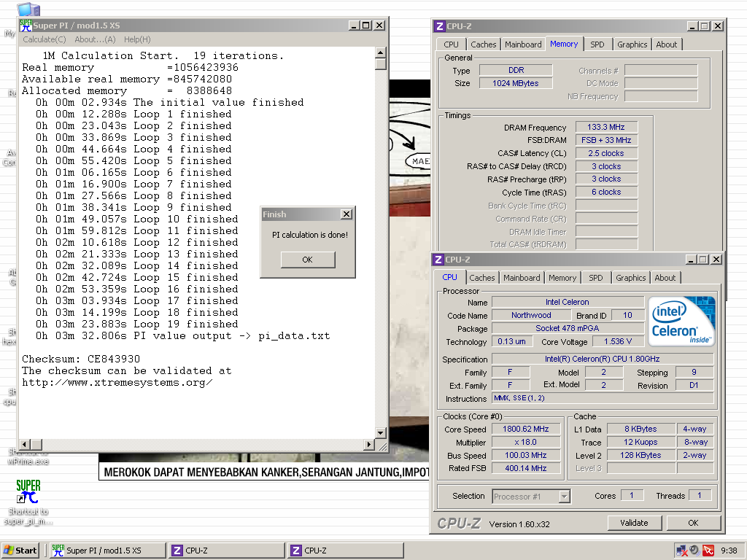Switch to Mainboard tab in upper CPU-Z window
This screenshot has height=560, width=747.
click(523, 44)
